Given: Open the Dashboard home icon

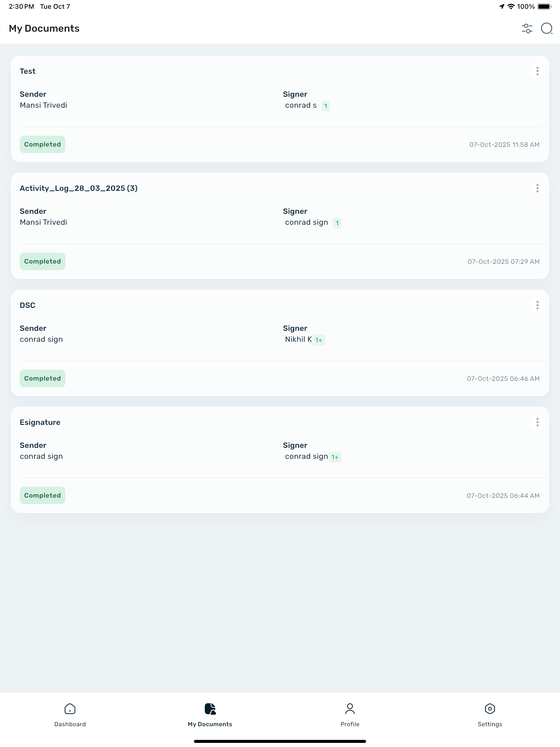Looking at the screenshot, I should [70, 708].
